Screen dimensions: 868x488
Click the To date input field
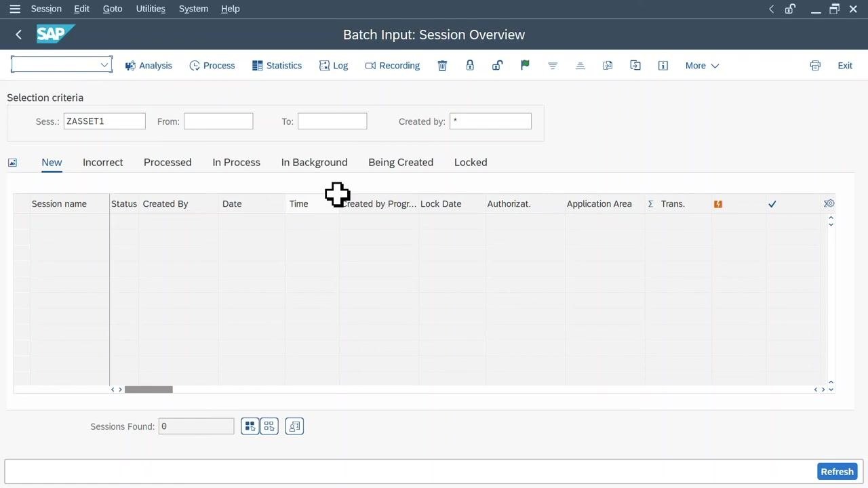click(x=332, y=121)
